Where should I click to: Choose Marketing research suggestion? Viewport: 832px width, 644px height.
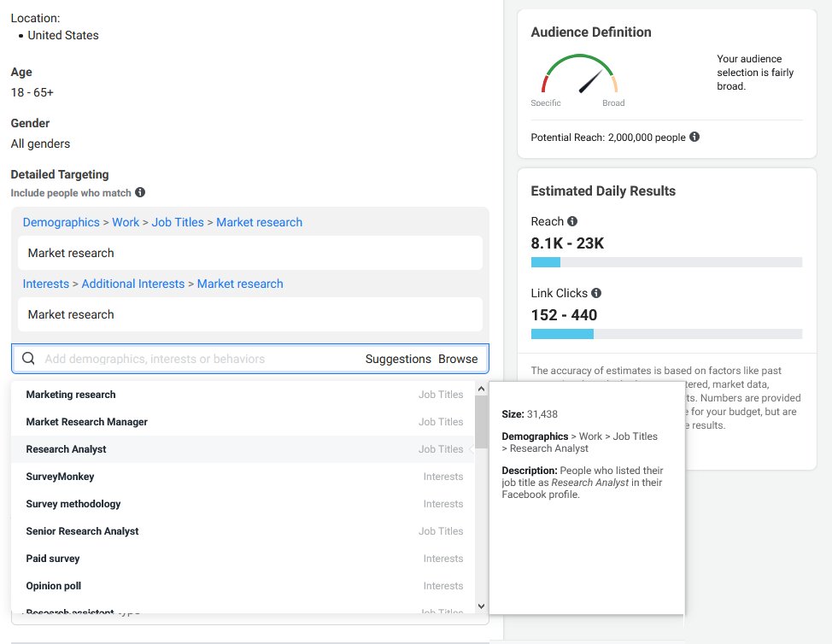(x=243, y=395)
